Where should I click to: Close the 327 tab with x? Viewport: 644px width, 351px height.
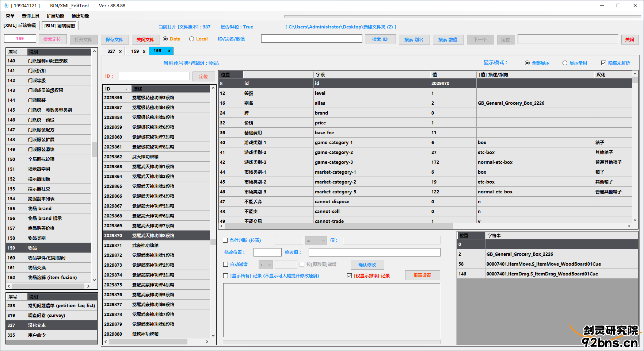tap(120, 51)
